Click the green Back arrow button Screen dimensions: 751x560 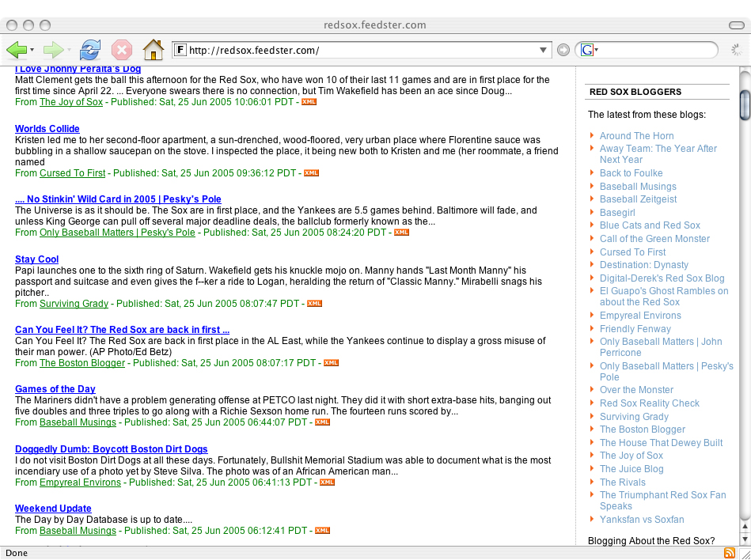click(17, 50)
